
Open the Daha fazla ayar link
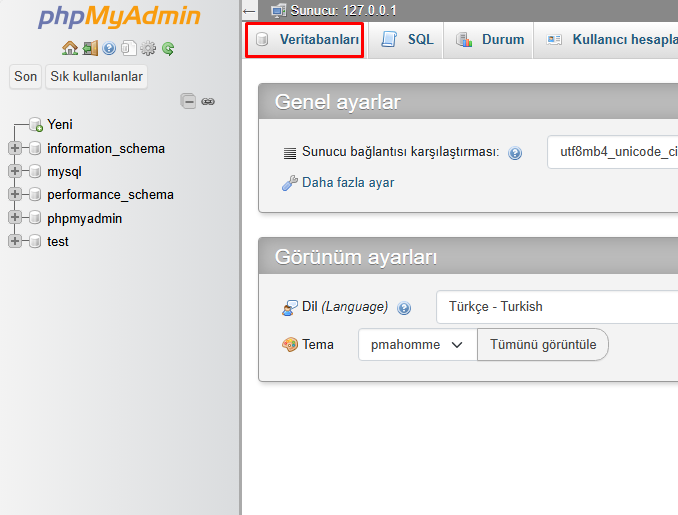coord(348,182)
